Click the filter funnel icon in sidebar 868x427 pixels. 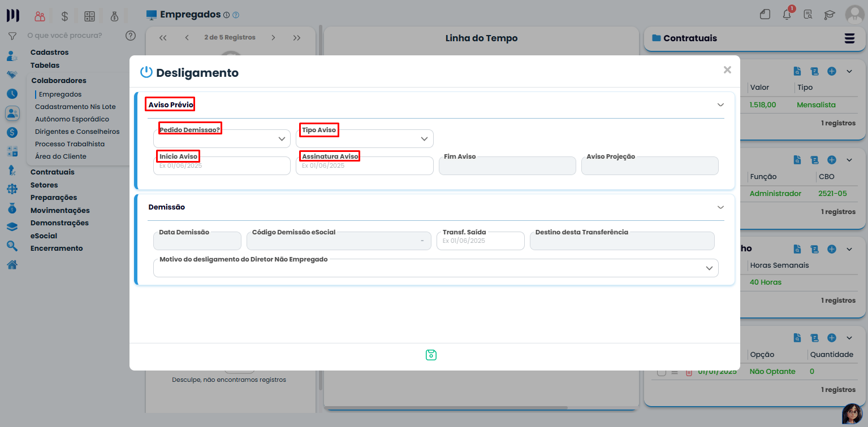[12, 36]
